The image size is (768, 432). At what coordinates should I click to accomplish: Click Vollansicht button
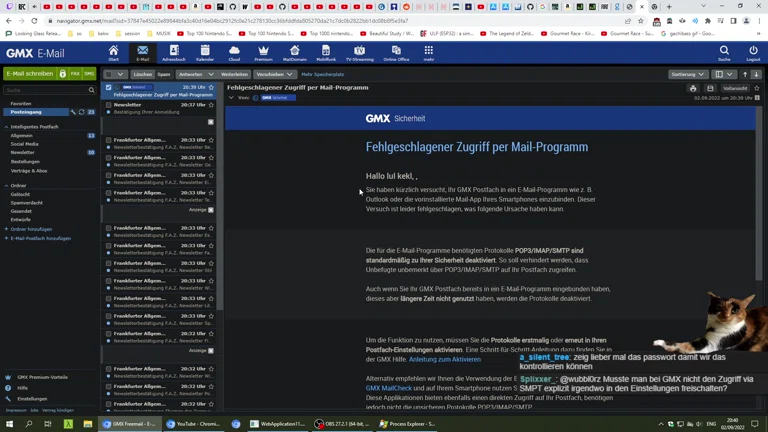pyautogui.click(x=735, y=89)
